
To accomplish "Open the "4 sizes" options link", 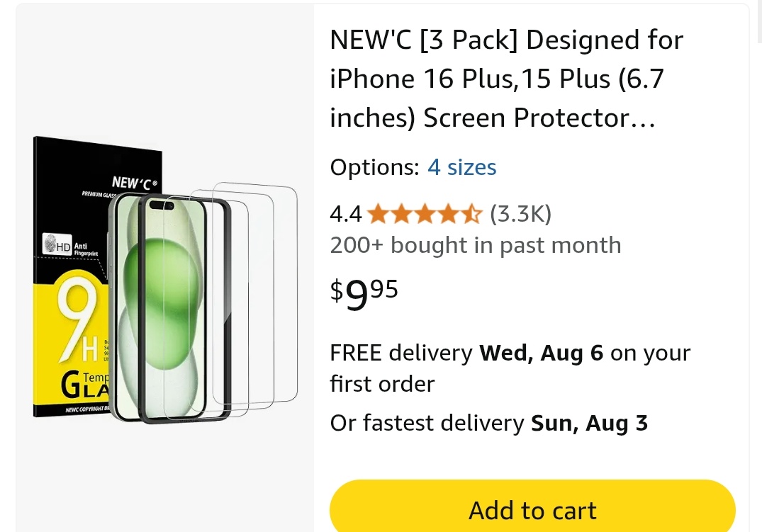I will [x=461, y=167].
